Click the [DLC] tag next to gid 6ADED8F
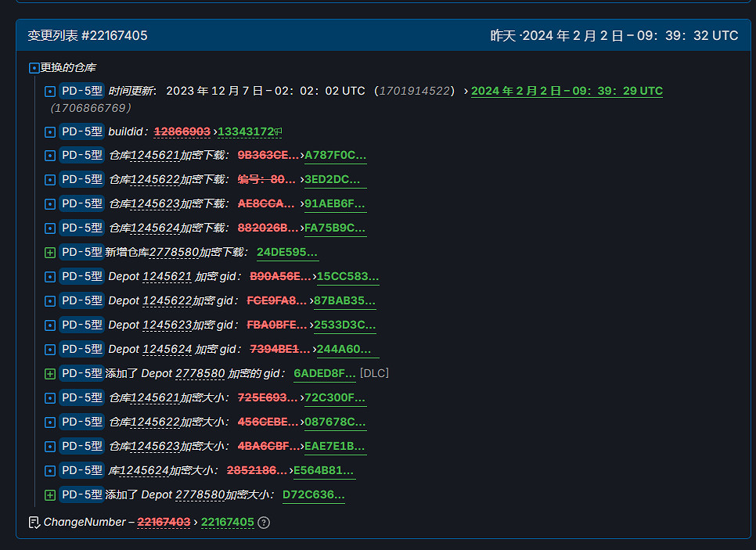The image size is (756, 550). pyautogui.click(x=373, y=373)
